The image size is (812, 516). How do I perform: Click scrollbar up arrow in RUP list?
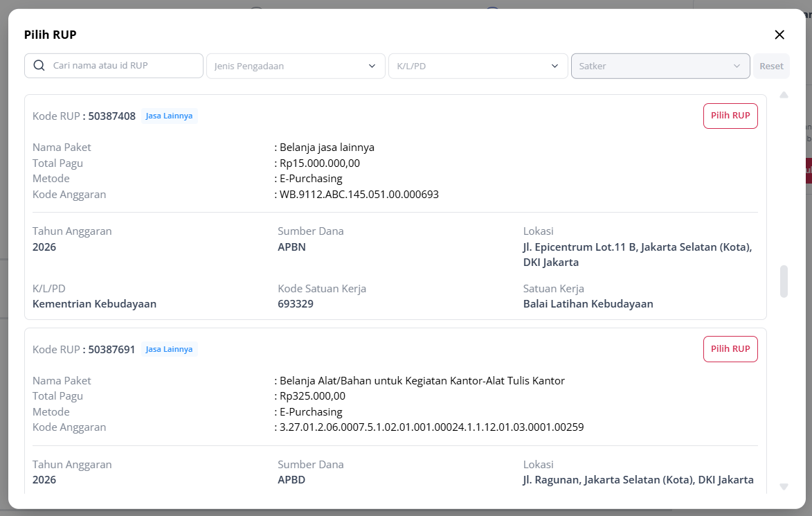pos(784,95)
